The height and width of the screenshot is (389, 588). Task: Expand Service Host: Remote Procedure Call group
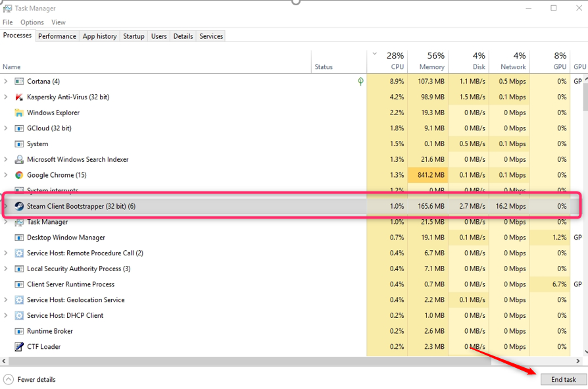click(6, 253)
